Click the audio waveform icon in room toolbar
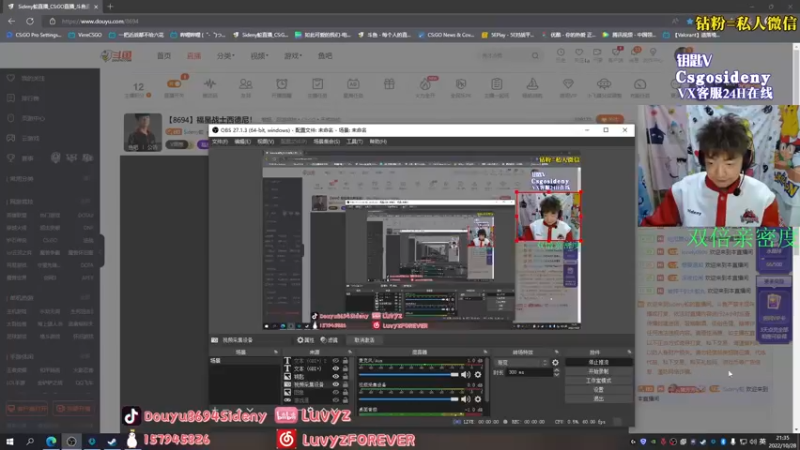800x450 pixels. (210, 84)
